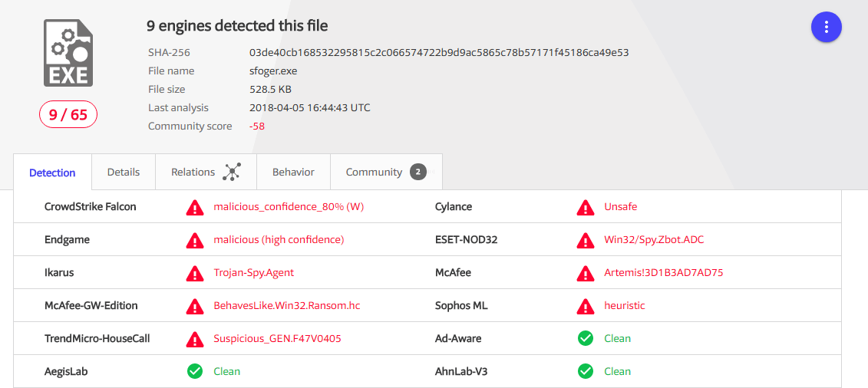
Task: Click the Artemis!3D1B3AD7AD75 result
Action: (664, 272)
